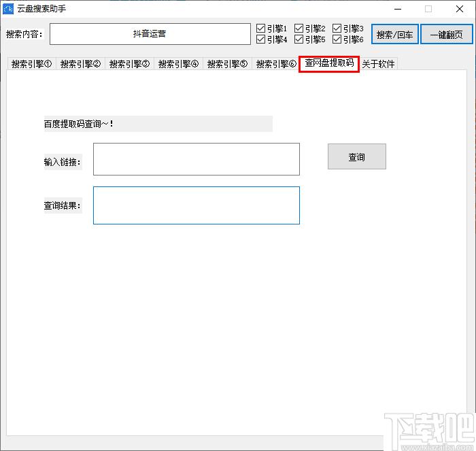Image resolution: width=476 pixels, height=451 pixels.
Task: Click the 搜索内容: label
Action: click(x=24, y=34)
